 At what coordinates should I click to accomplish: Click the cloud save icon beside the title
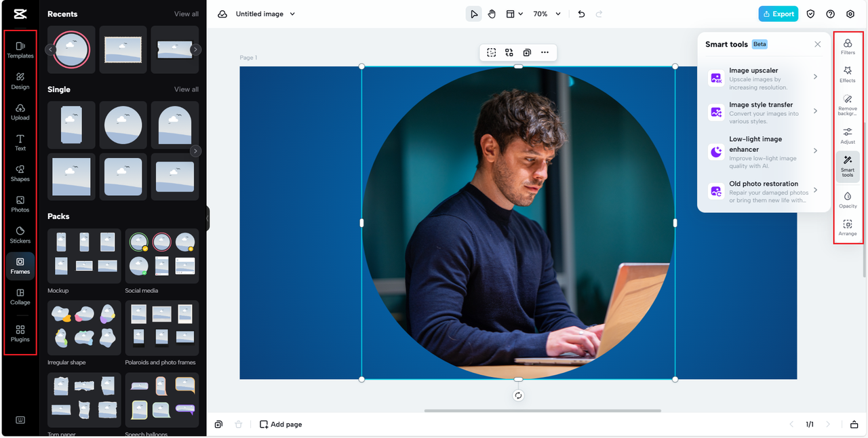pyautogui.click(x=222, y=14)
